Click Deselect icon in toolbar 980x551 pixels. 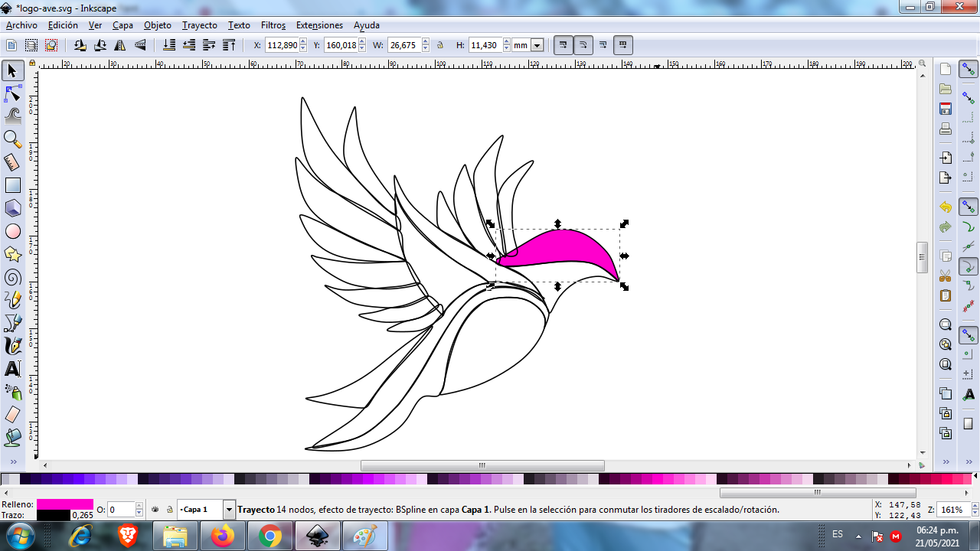coord(51,45)
